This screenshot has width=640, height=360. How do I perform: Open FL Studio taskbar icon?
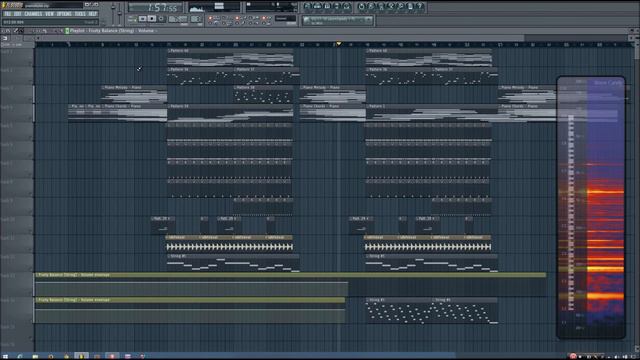coord(81,356)
